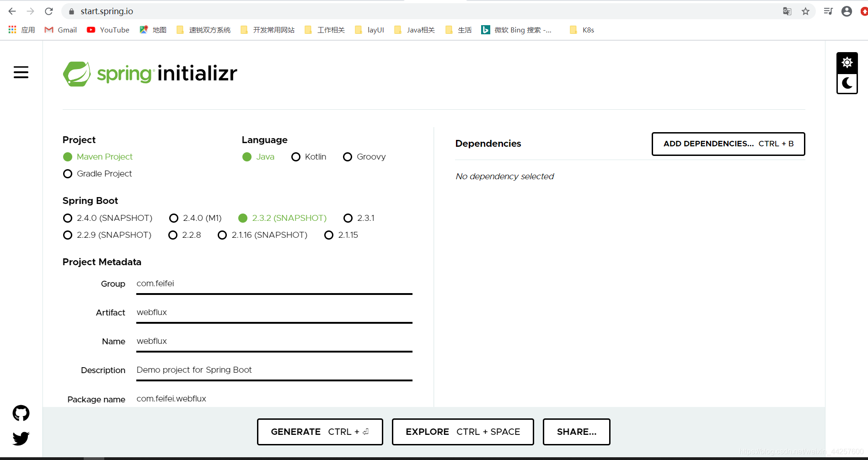Viewport: 868px width, 460px height.
Task: View site security lock icon
Action: click(x=71, y=11)
